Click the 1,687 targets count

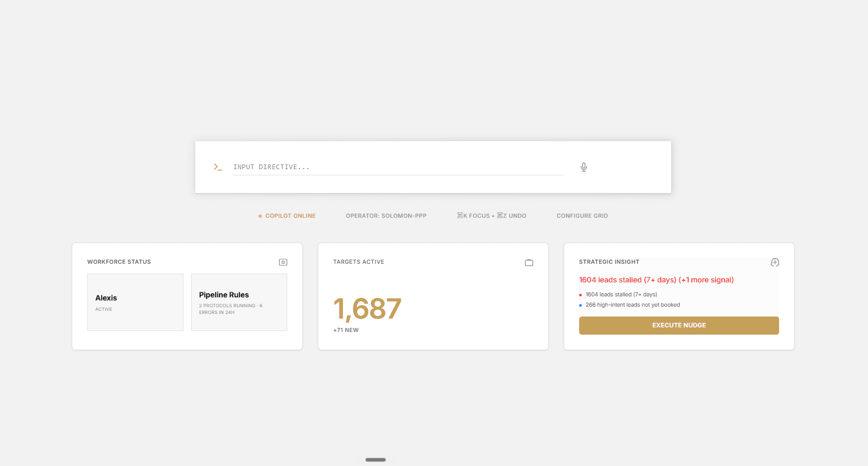367,309
